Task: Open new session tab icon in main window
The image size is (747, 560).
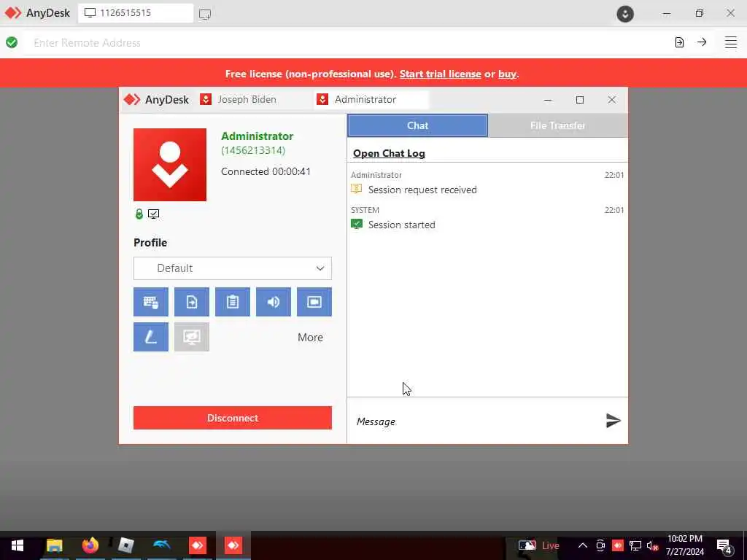Action: tap(205, 14)
